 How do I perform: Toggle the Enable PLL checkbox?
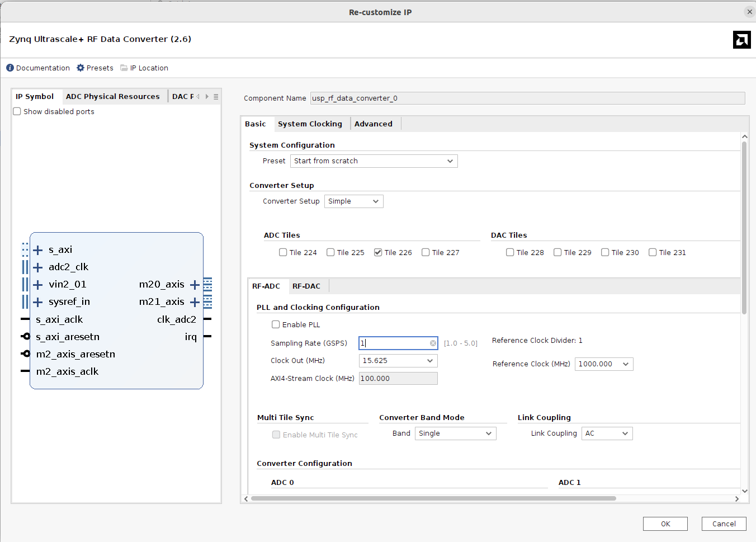pyautogui.click(x=276, y=324)
